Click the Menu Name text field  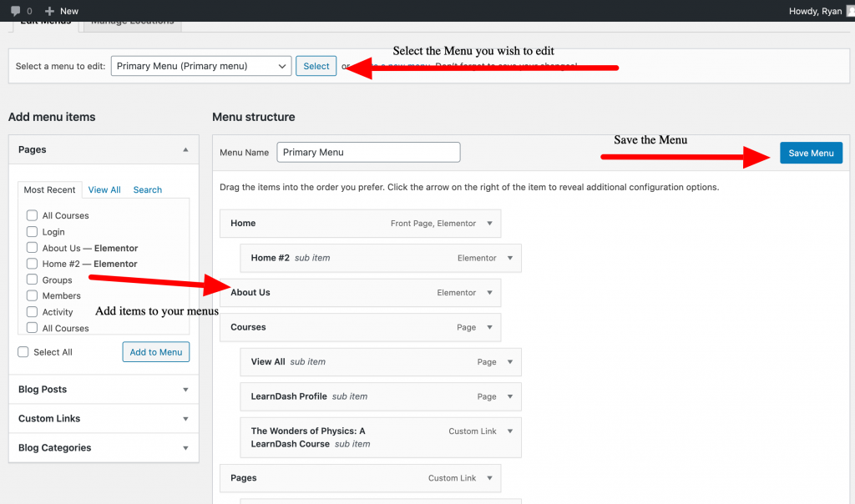[368, 153]
